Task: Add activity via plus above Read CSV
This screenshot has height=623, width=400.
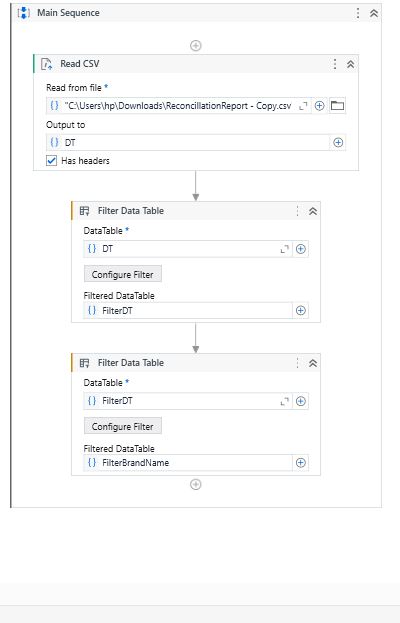Action: [195, 45]
